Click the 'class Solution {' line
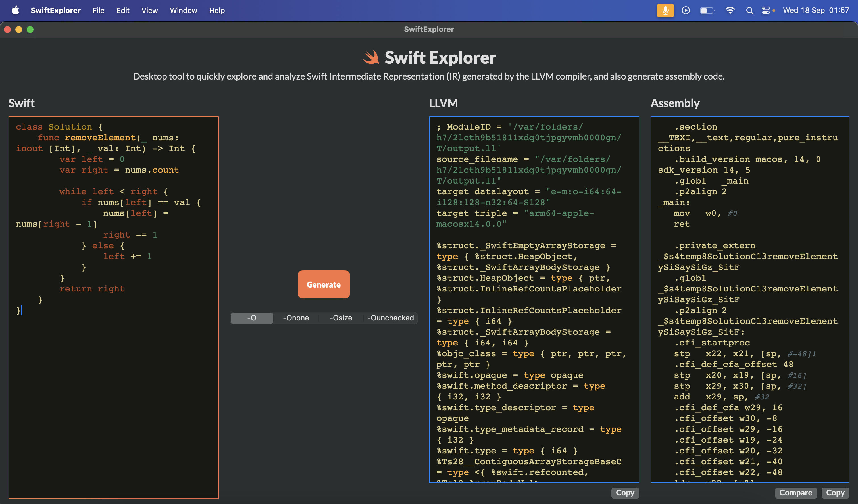Screen dimensions: 858x504 click(59, 127)
